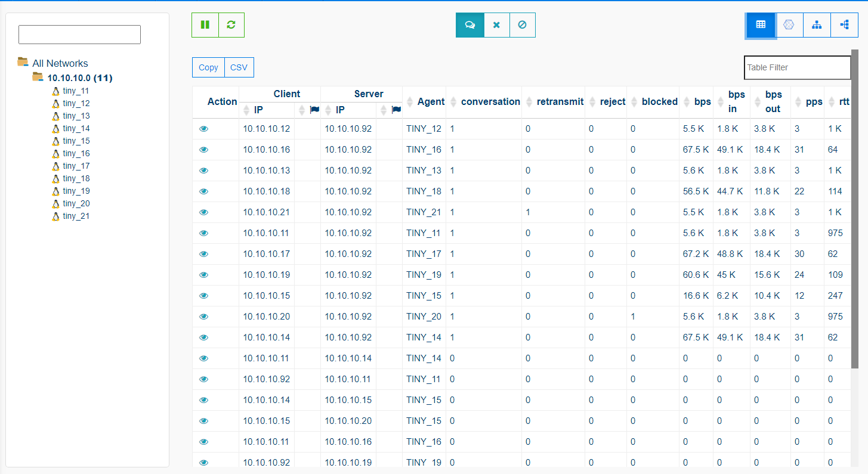Screen dimensions: 868x474
Task: Click the eye icon on the TINY_12 row
Action: [x=204, y=128]
